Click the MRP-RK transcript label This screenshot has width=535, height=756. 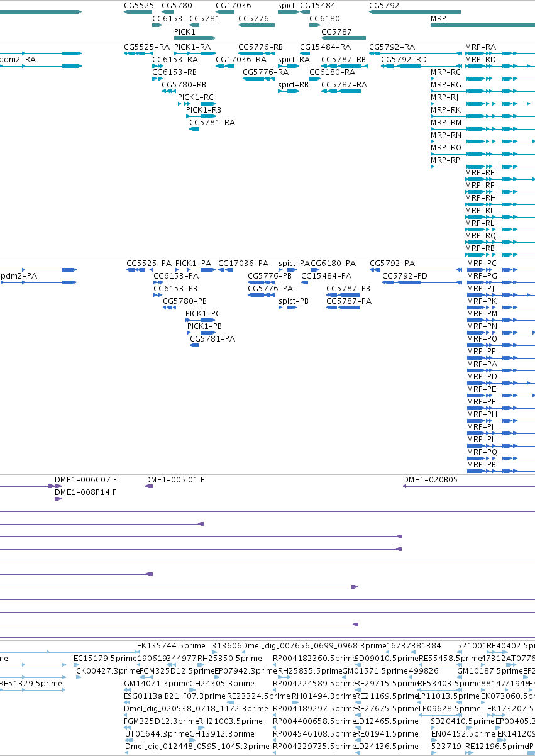coord(446,110)
